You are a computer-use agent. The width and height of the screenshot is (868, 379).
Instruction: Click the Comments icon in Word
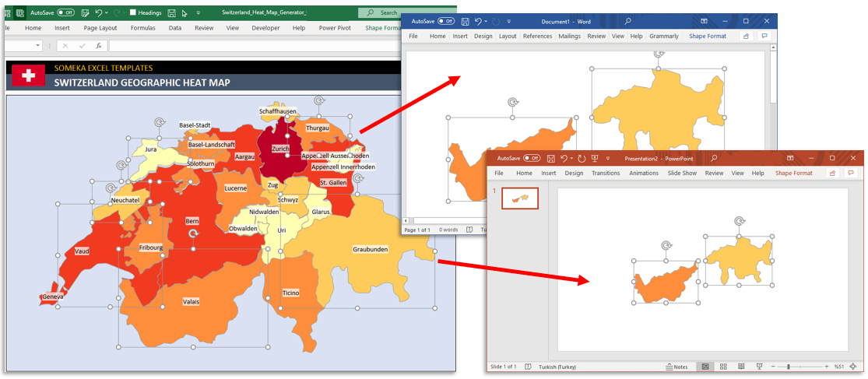coord(764,36)
